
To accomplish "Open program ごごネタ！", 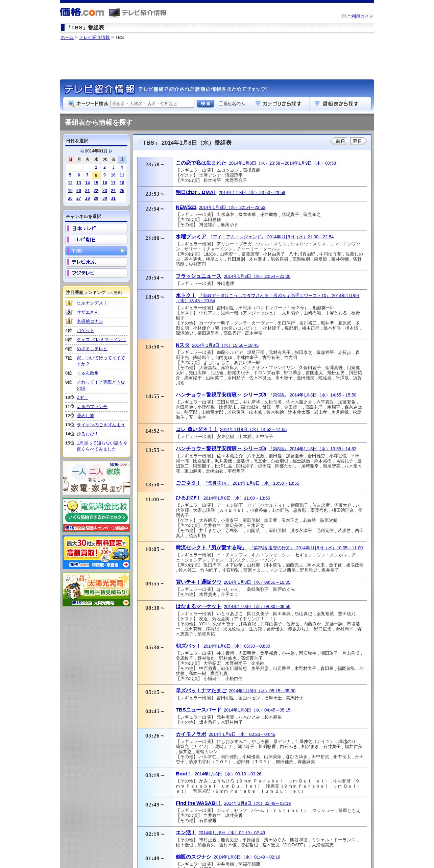I will tap(188, 483).
